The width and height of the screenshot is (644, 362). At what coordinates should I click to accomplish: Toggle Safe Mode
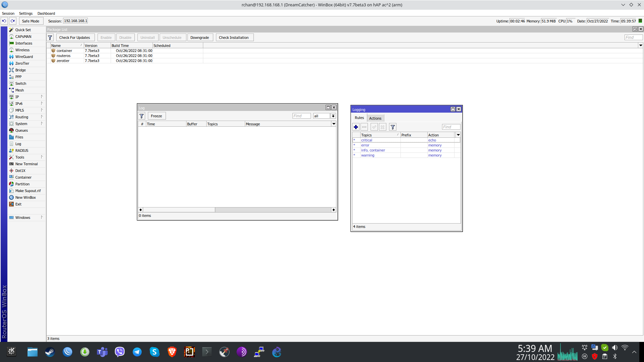click(x=31, y=21)
